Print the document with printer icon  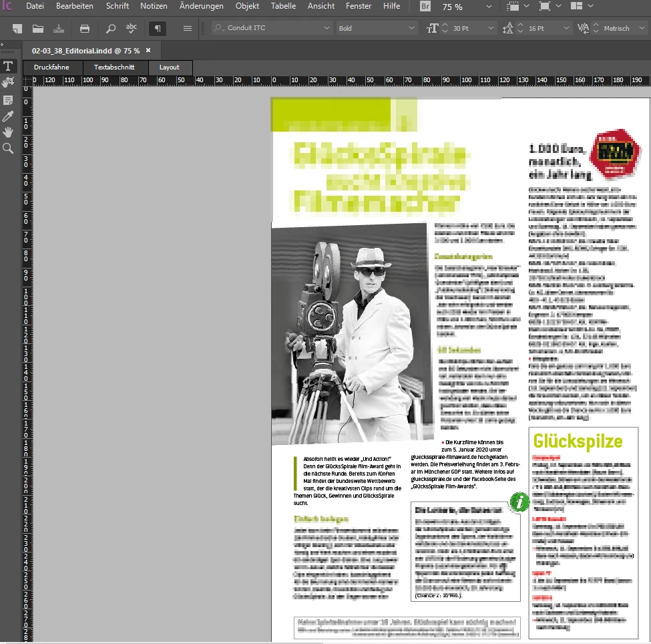pos(85,28)
